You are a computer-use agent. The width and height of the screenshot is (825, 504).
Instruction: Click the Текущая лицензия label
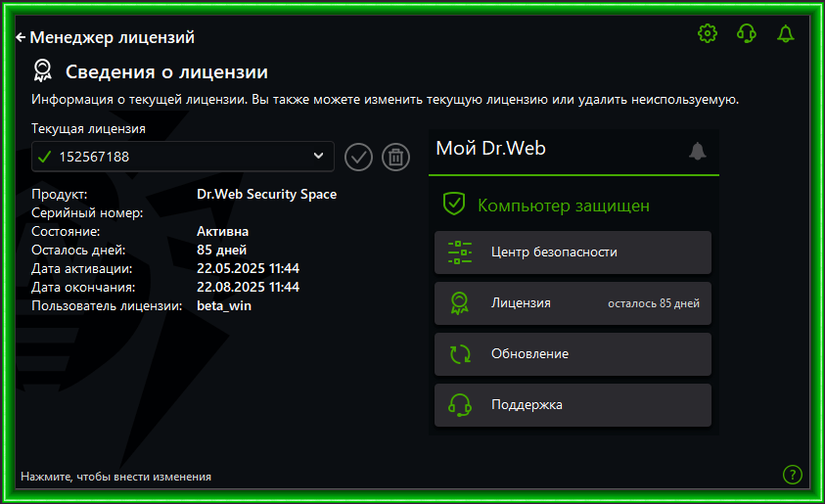(88, 129)
